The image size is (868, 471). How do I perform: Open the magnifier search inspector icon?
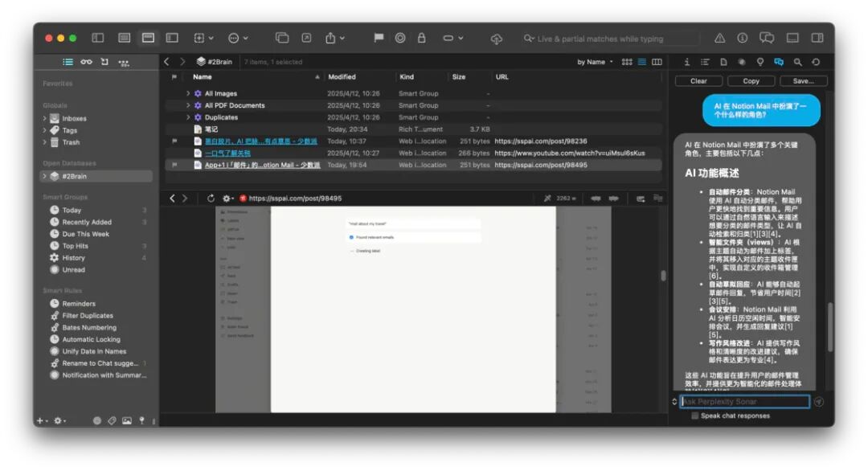798,62
